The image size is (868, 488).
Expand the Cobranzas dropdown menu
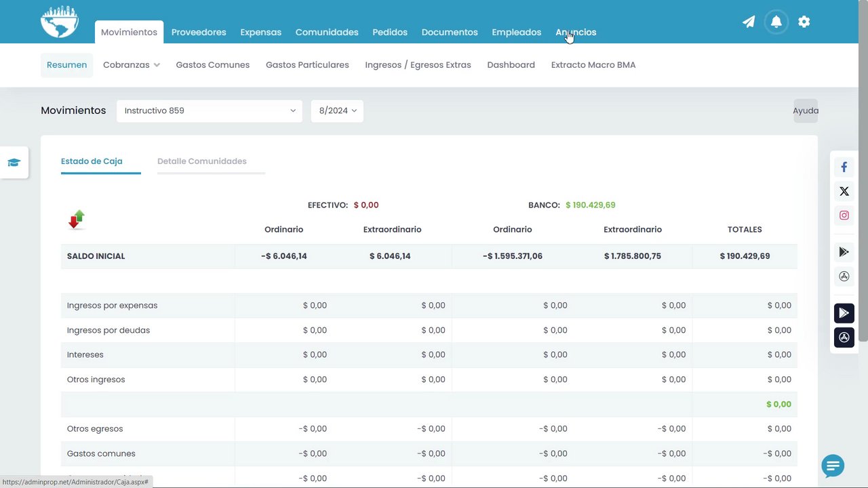(132, 65)
